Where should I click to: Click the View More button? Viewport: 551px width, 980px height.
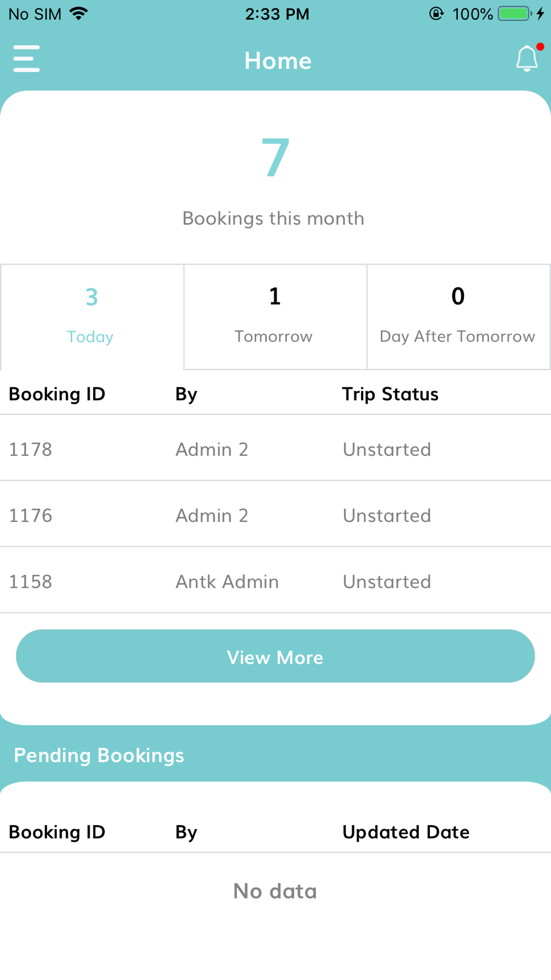(275, 656)
